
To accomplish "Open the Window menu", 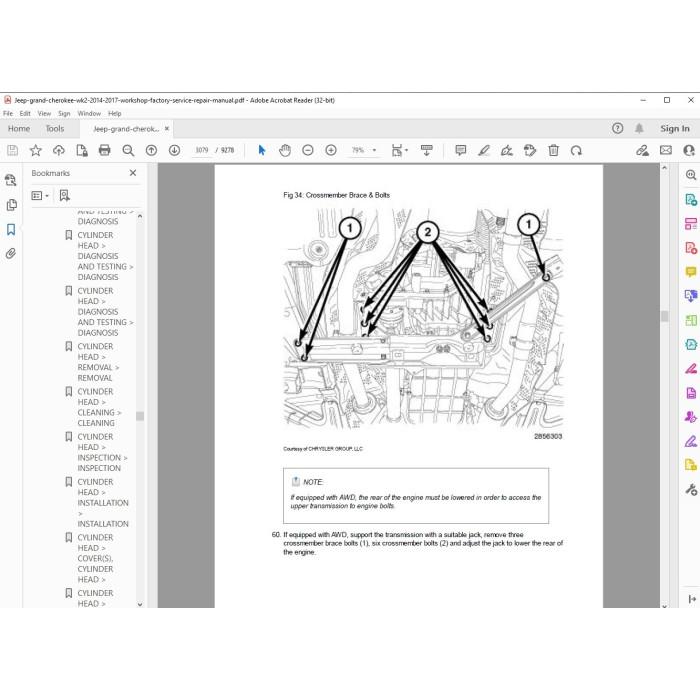I will pos(89,113).
